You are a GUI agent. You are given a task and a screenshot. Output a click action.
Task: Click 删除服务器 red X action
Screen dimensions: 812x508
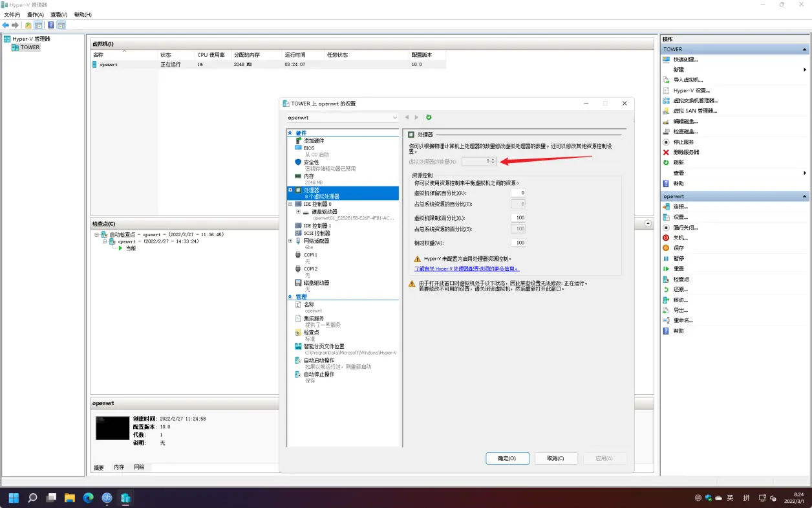(686, 152)
